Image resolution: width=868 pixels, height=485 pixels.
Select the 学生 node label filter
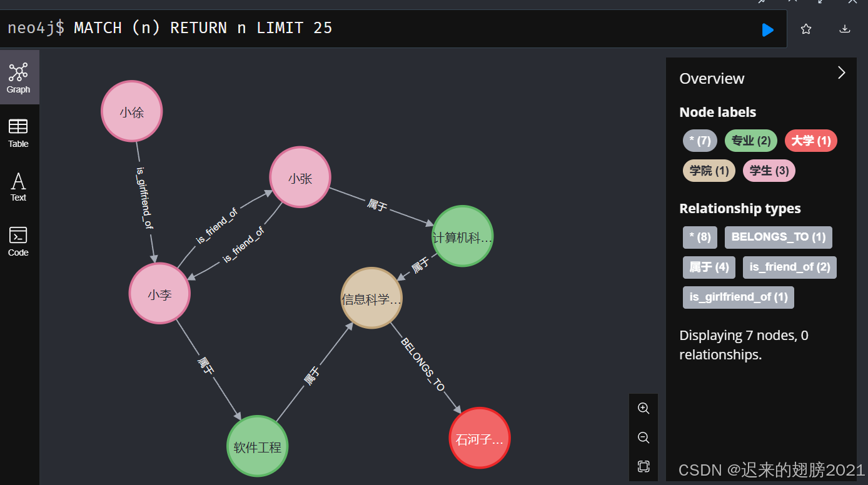click(769, 170)
